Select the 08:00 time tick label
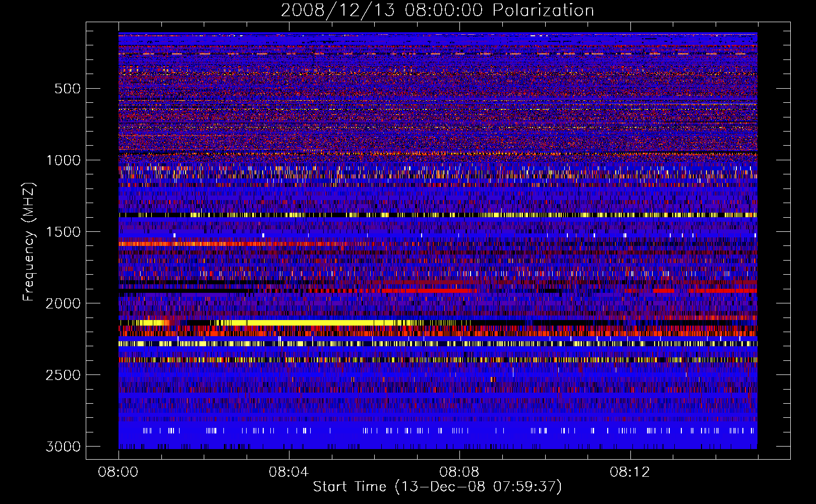 tap(118, 472)
